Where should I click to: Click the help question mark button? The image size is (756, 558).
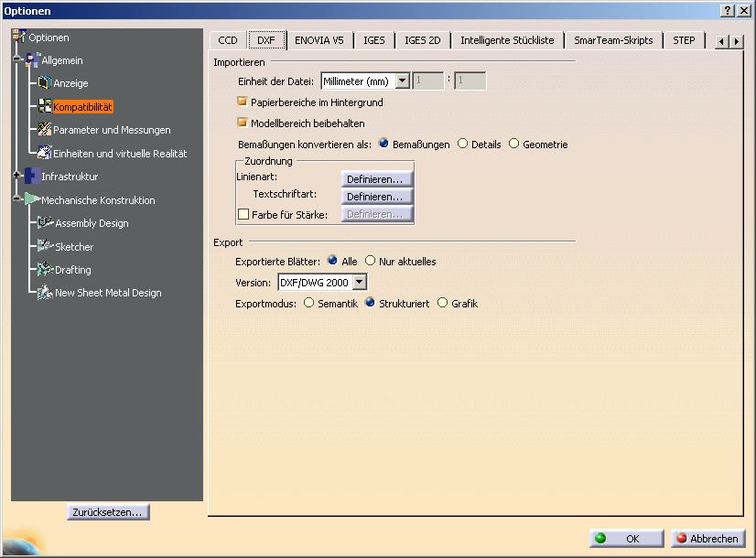point(728,11)
